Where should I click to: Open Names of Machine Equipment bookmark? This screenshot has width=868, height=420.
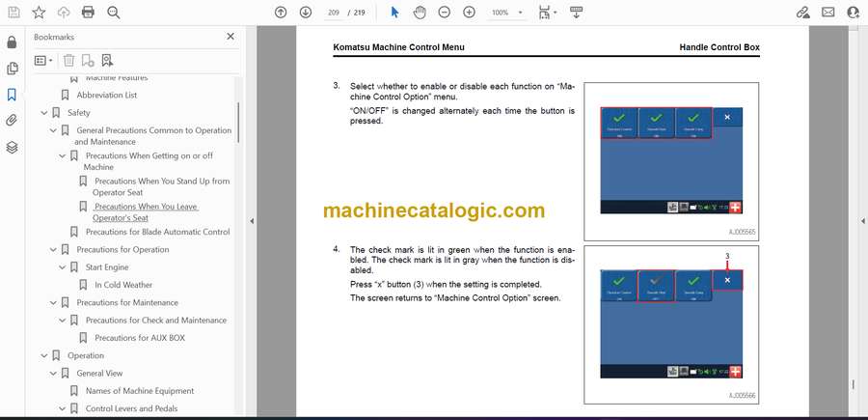(x=140, y=391)
